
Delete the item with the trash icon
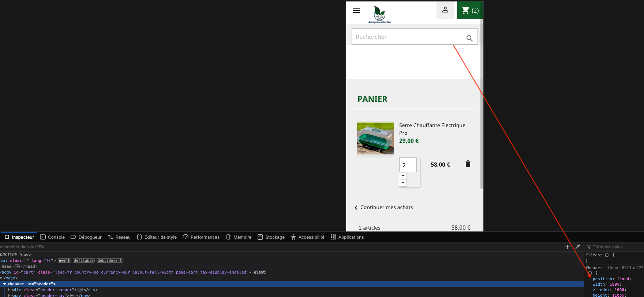[468, 164]
